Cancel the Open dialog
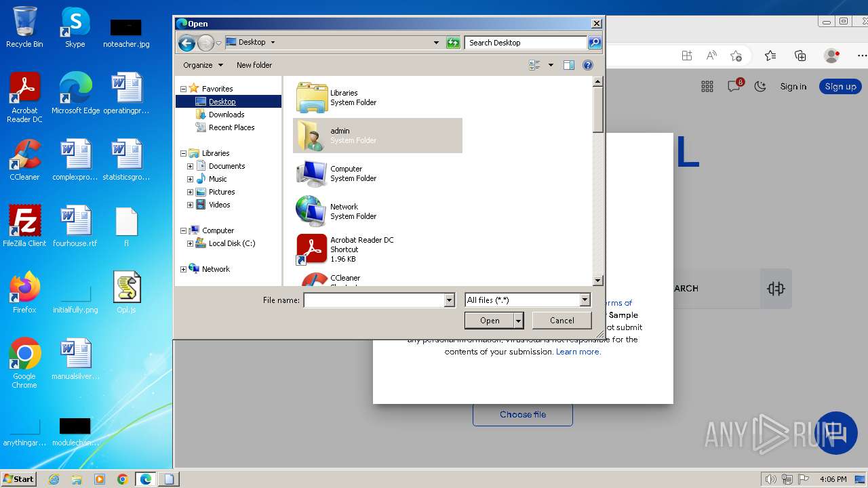Screen dimensions: 868x488 (x=561, y=321)
